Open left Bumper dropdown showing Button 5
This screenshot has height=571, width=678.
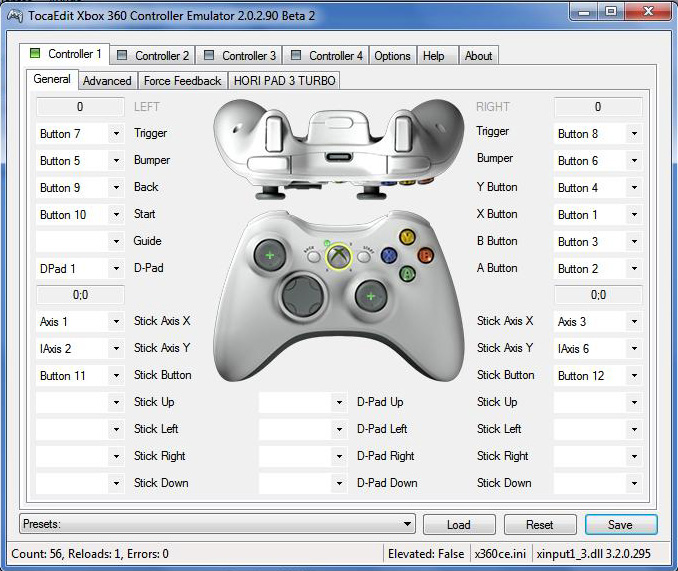[80, 160]
